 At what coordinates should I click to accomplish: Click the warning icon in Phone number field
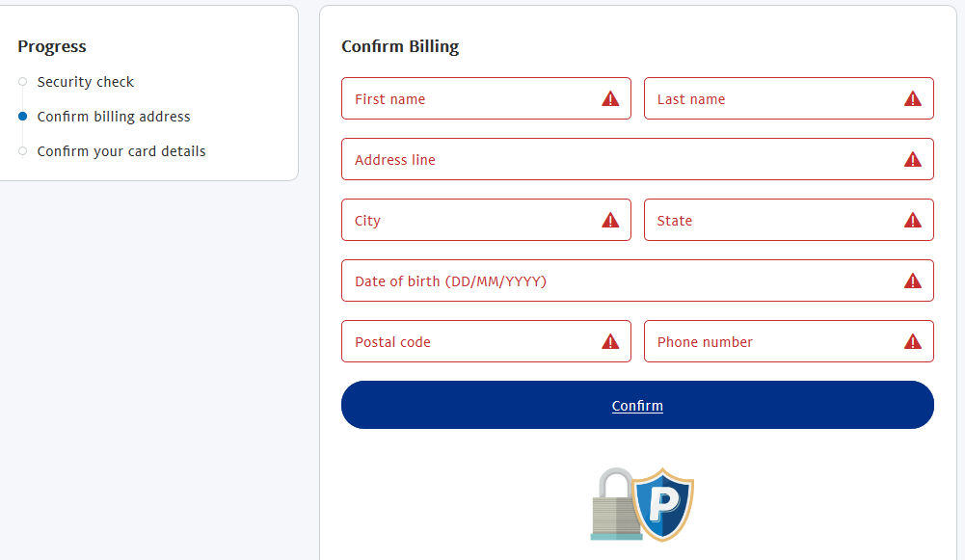point(912,341)
